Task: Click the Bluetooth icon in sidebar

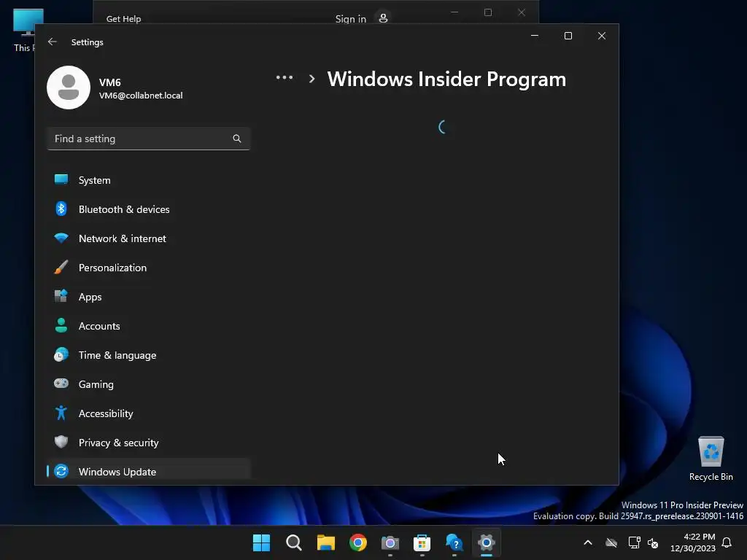Action: 61,209
